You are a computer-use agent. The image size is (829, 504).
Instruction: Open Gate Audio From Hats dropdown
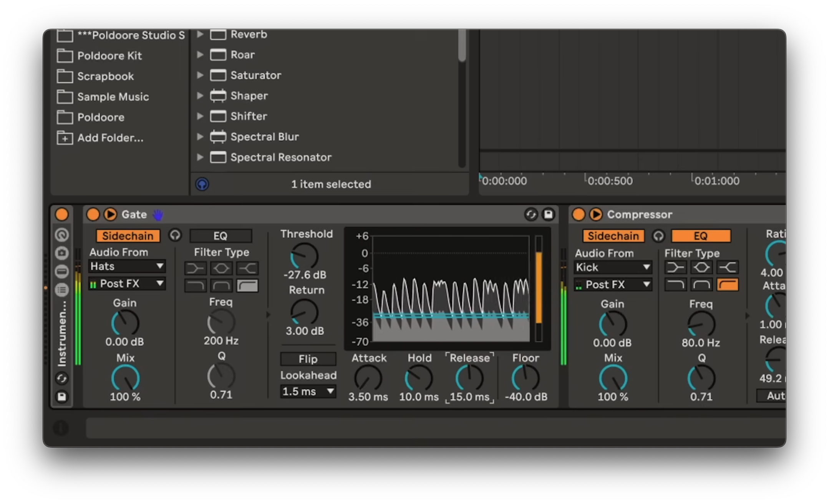click(127, 266)
